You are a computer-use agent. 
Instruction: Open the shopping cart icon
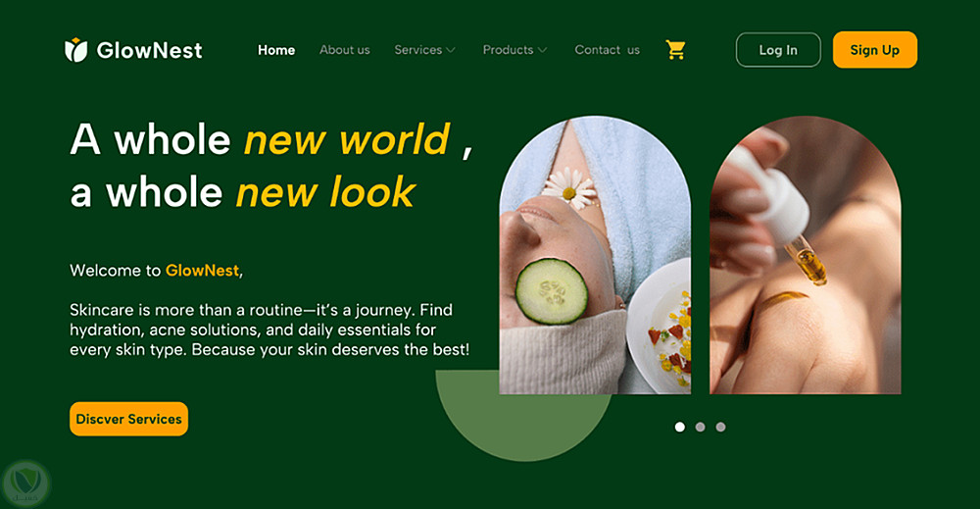point(675,50)
